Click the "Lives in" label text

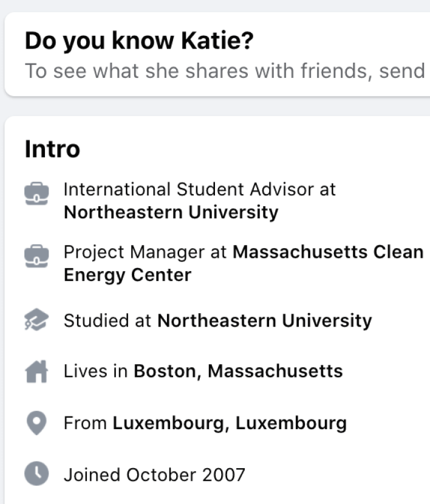(x=96, y=371)
